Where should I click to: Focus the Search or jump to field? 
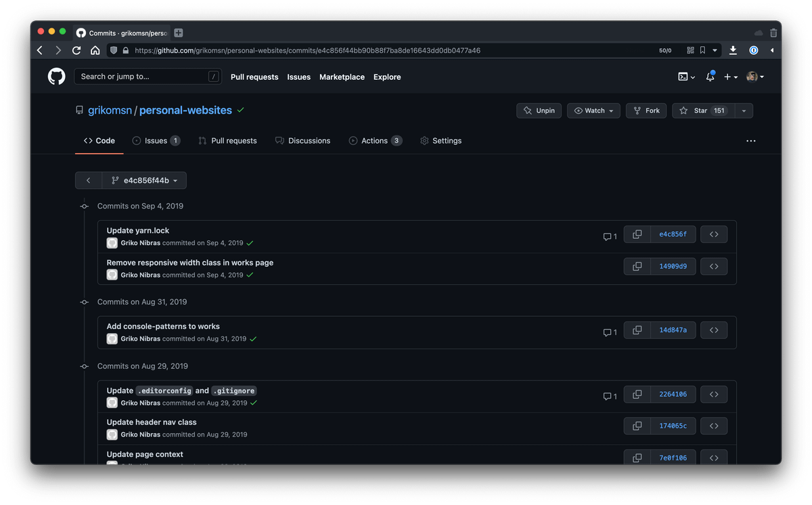148,76
